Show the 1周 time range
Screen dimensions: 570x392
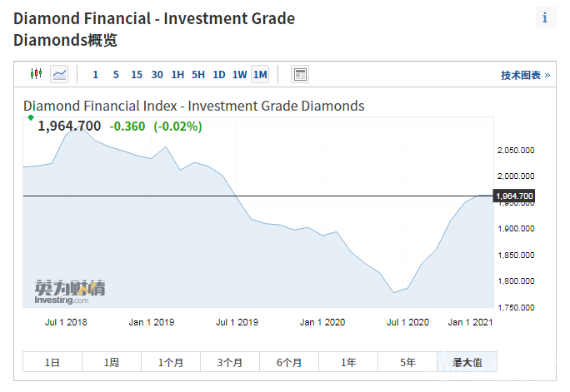point(112,362)
